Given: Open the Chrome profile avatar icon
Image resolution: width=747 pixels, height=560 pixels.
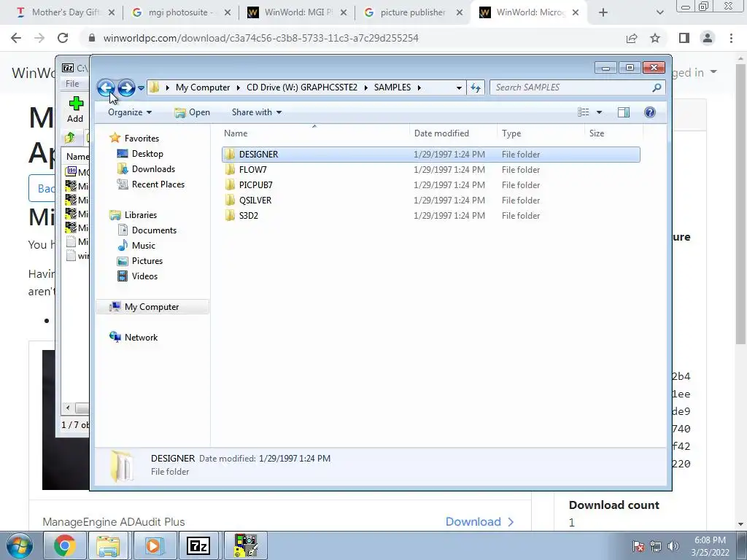Looking at the screenshot, I should [708, 38].
